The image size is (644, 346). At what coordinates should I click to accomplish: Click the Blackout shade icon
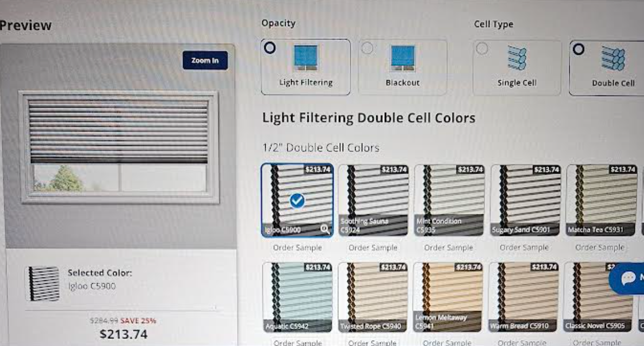point(403,58)
